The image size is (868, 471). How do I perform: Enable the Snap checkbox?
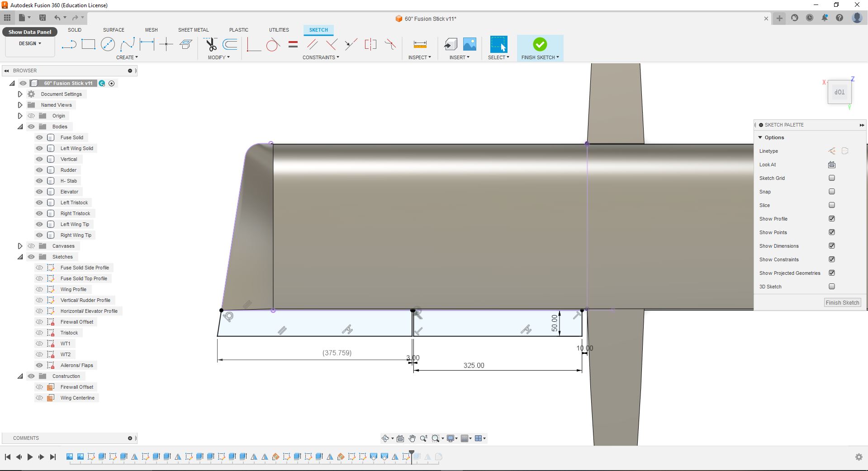click(x=831, y=192)
